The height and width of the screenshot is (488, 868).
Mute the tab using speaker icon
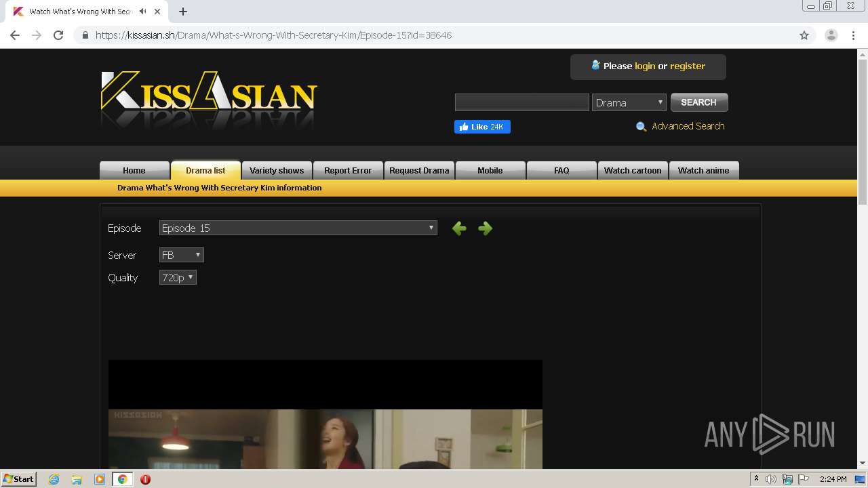pos(142,12)
